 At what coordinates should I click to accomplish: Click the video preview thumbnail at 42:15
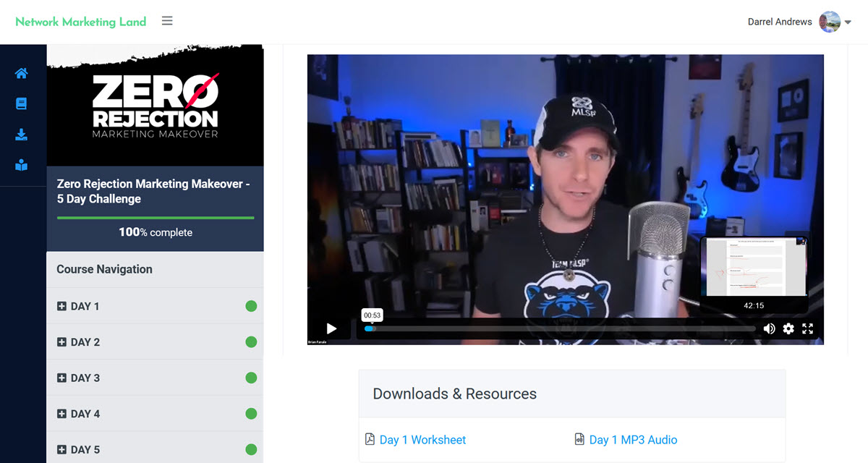754,266
